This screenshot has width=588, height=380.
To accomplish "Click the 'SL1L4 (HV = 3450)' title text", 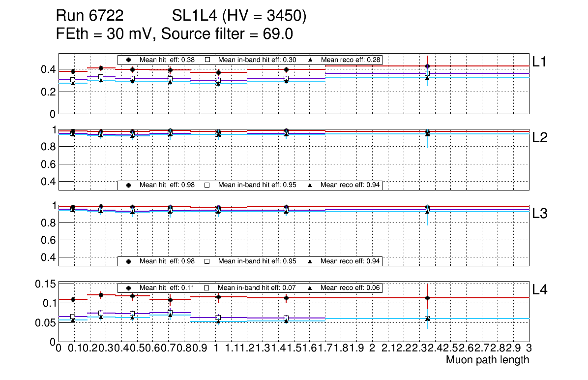I will 239,16.
